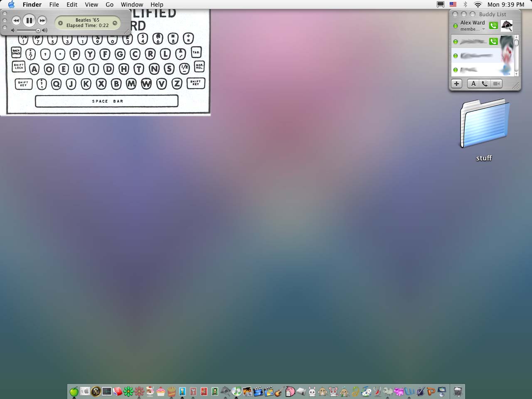Open the stuff folder on the desktop
The width and height of the screenshot is (532, 399).
point(484,123)
